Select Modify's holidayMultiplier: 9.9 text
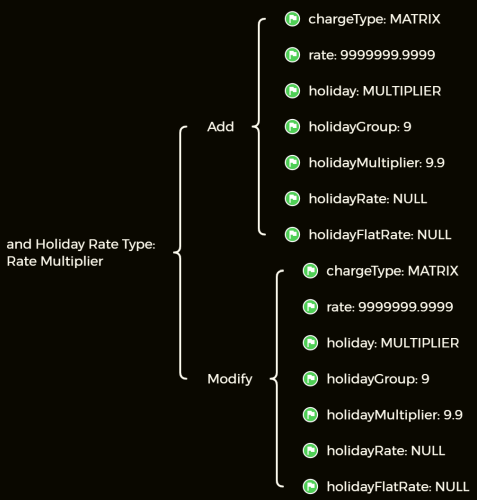This screenshot has height=500, width=477. click(x=395, y=415)
